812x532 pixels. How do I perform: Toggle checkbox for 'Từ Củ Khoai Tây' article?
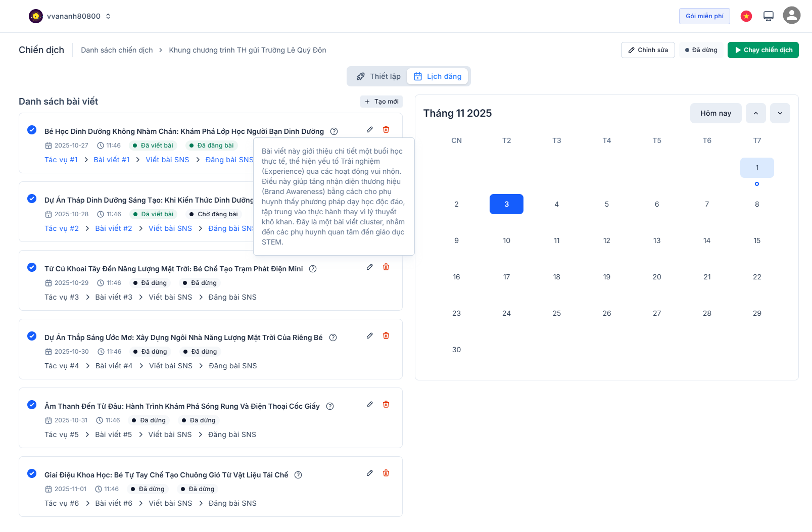pyautogui.click(x=32, y=267)
